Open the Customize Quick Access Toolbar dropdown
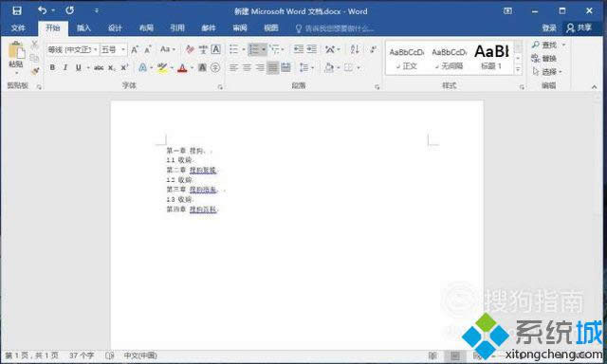Image resolution: width=607 pixels, height=364 pixels. 97,10
